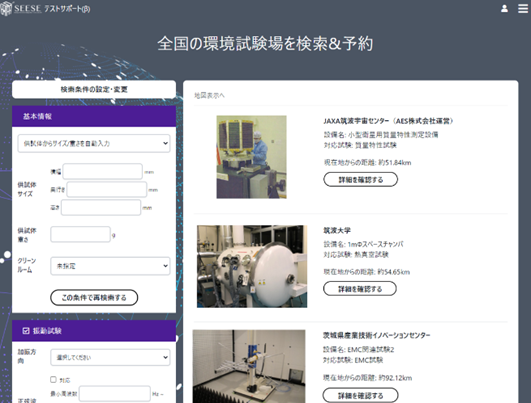531x403 pixels.
Task: Click distance text 約54.65km
Action: [x=394, y=272]
